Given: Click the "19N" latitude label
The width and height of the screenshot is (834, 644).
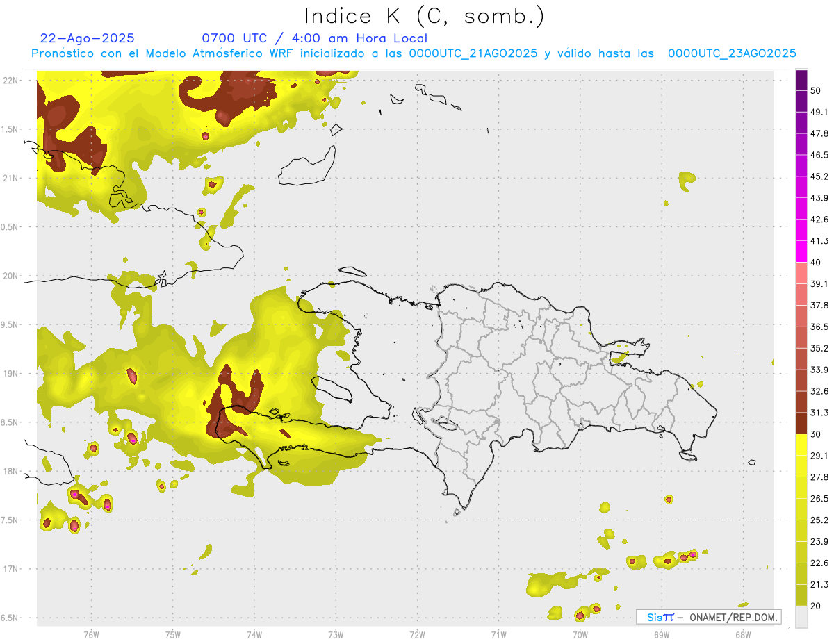Looking at the screenshot, I should coord(10,373).
